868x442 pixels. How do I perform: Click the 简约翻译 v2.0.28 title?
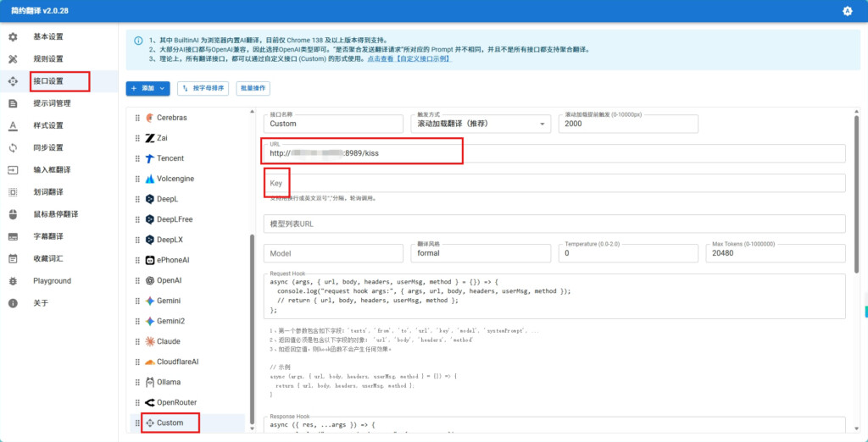pos(39,11)
